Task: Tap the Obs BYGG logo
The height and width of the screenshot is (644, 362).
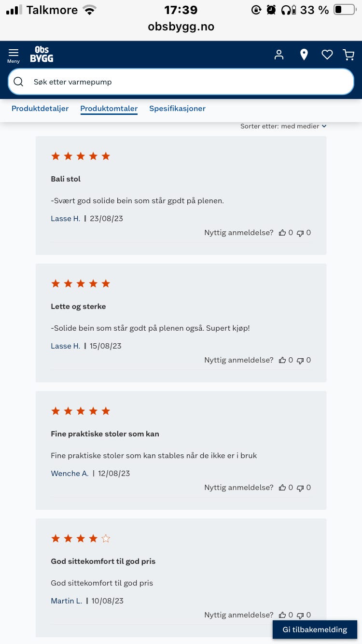Action: [42, 55]
